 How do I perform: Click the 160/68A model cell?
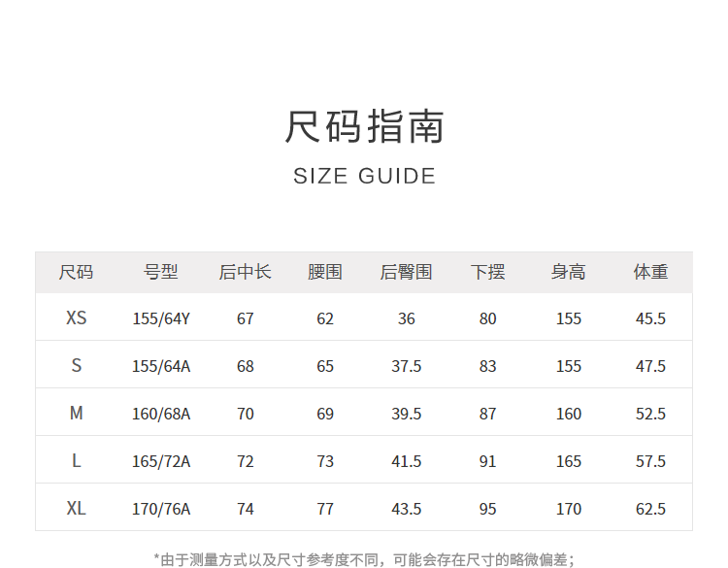[x=161, y=414]
